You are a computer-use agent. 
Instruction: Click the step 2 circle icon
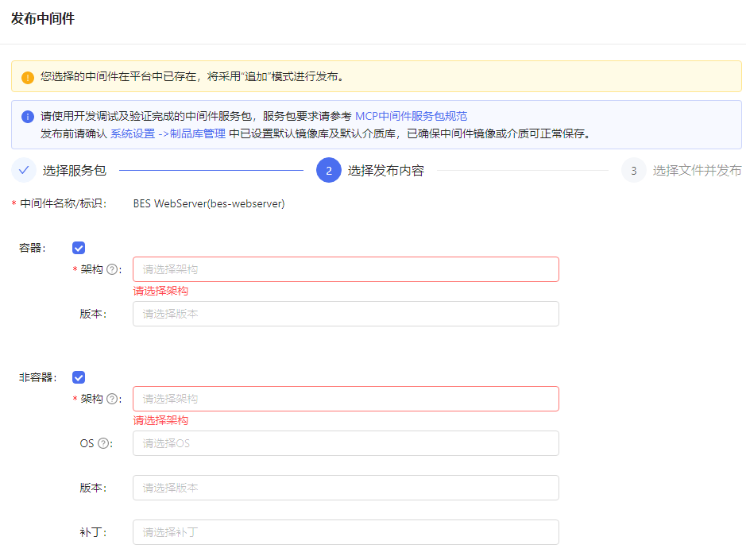pos(329,170)
